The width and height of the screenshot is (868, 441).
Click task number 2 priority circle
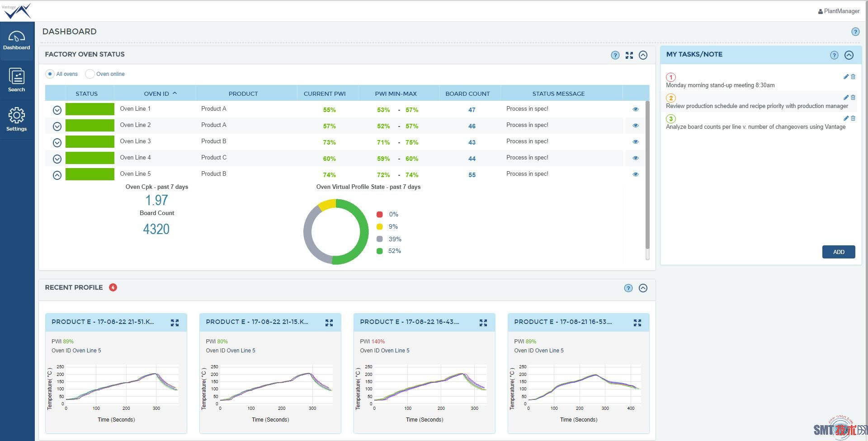[x=671, y=98]
